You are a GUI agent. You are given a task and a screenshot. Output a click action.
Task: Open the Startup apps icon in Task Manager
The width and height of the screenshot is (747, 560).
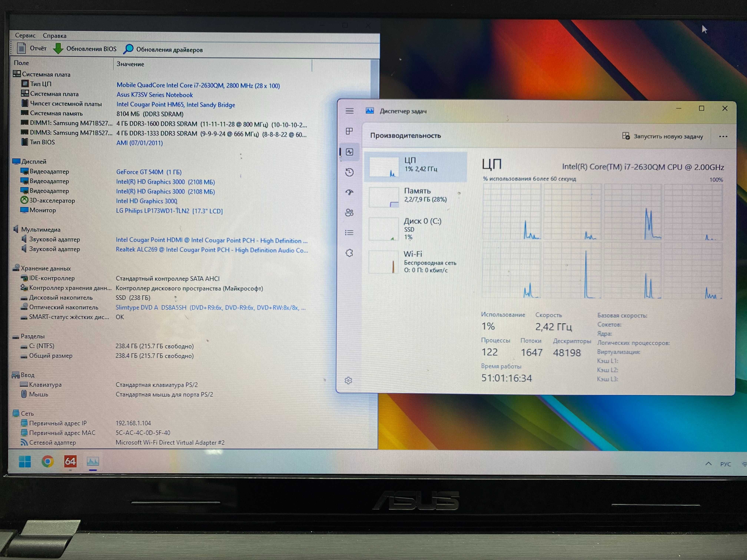[350, 192]
